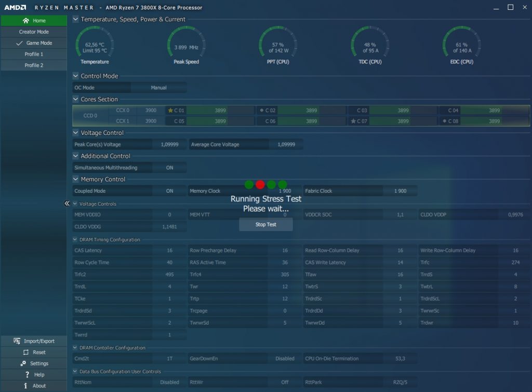This screenshot has height=392, width=532.
Task: Click the Reset square icon
Action: pyautogui.click(x=26, y=353)
